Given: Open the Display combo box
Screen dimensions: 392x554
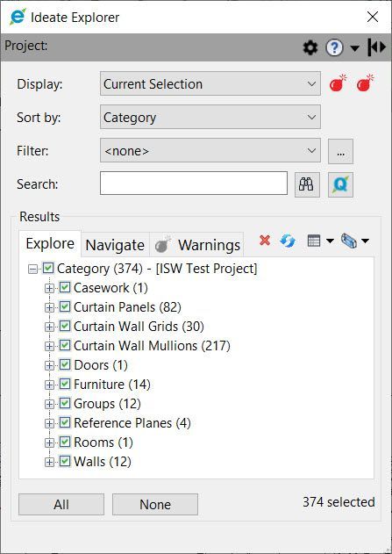Looking at the screenshot, I should tap(210, 83).
